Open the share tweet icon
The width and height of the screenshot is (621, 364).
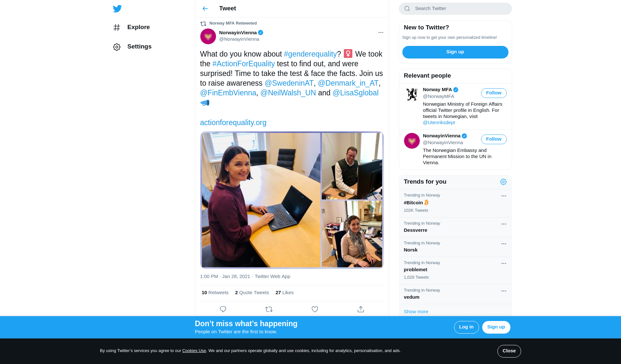click(361, 309)
